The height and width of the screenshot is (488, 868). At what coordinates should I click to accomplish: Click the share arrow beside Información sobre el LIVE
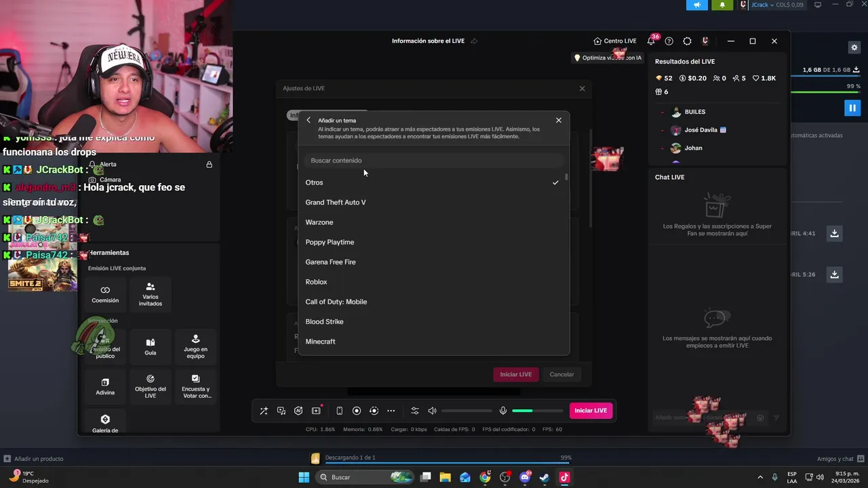(474, 41)
